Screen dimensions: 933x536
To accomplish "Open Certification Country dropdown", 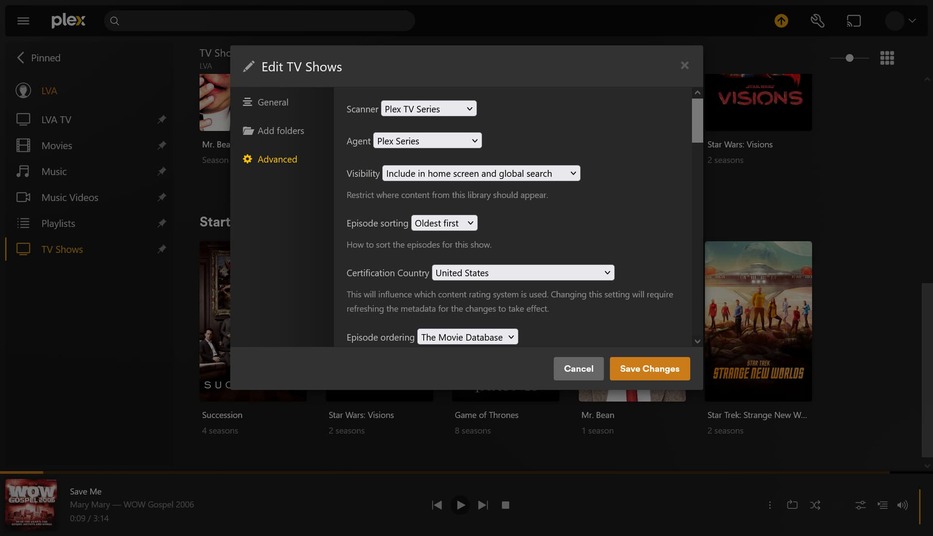I will (x=523, y=272).
